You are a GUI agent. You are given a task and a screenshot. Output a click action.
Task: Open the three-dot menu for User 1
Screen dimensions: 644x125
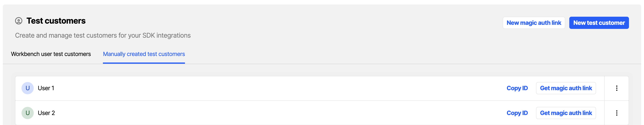pyautogui.click(x=617, y=88)
